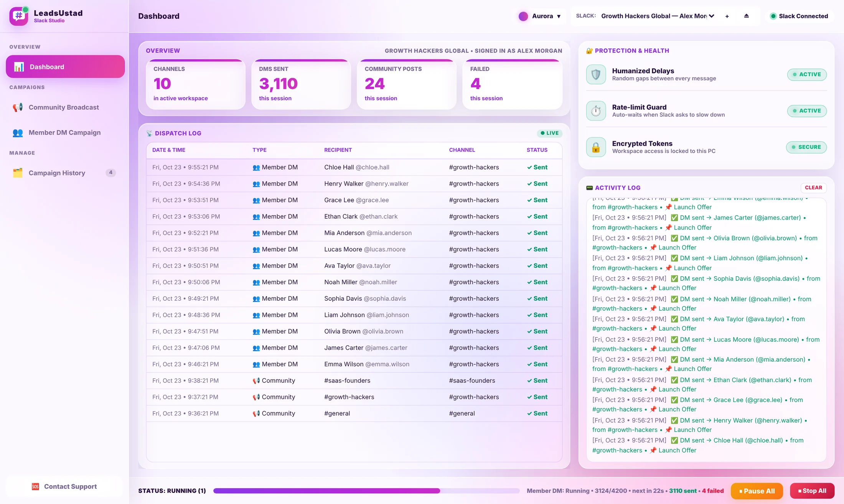Click the Encrypted Tokens SECURE badge

tap(806, 147)
